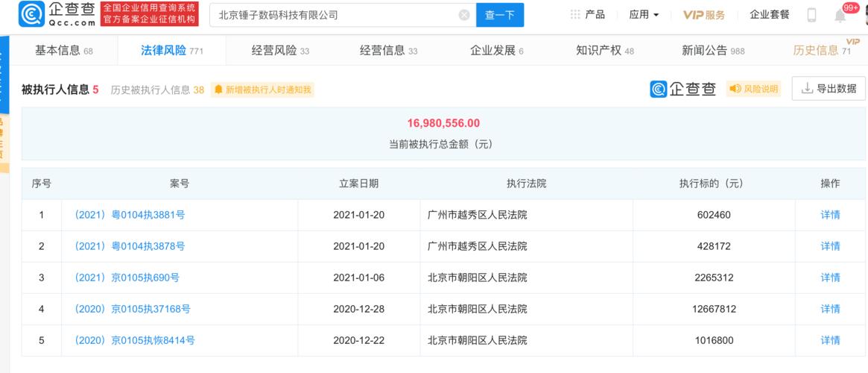This screenshot has width=868, height=373.
Task: Click the 操作 column header
Action: 830,184
